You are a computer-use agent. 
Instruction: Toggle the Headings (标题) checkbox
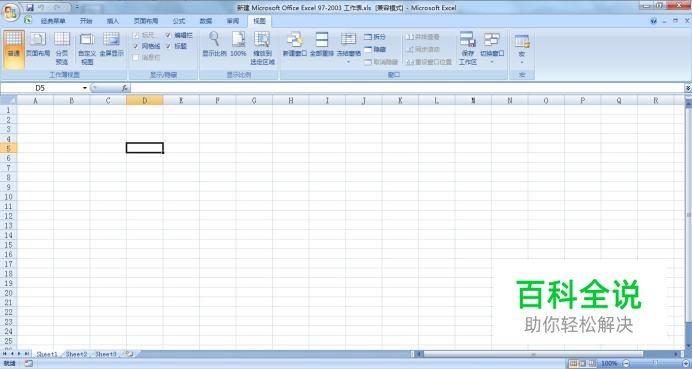tap(169, 46)
